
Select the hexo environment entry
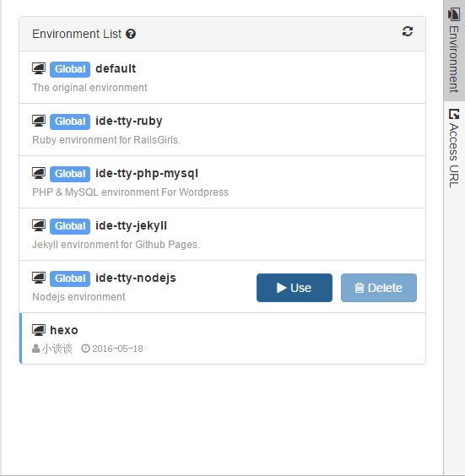tap(223, 338)
